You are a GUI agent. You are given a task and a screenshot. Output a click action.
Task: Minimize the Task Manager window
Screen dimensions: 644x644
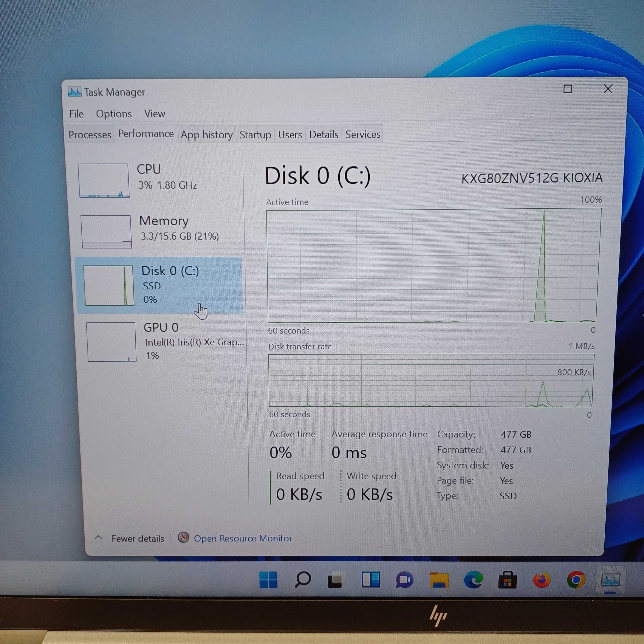[x=529, y=89]
